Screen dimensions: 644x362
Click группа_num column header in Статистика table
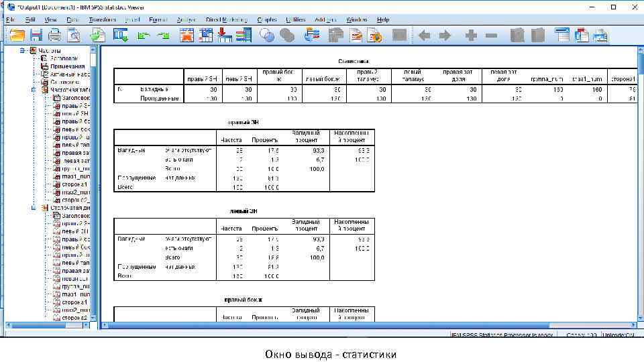pyautogui.click(x=546, y=79)
